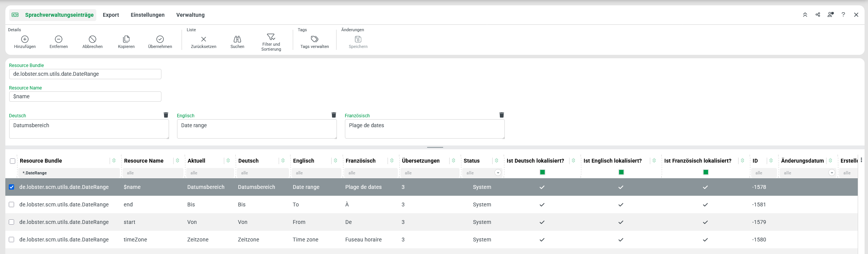Collapse the ribbon with the double-chevron icon
The image size is (868, 254).
[x=805, y=15]
